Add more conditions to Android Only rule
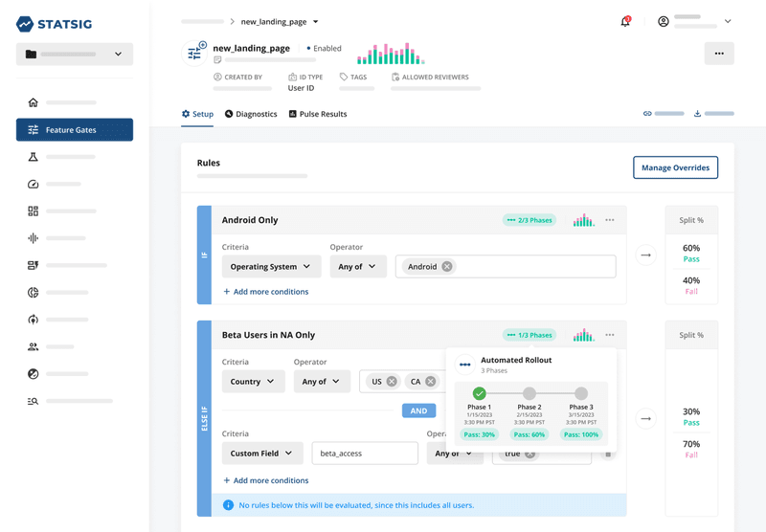766x532 pixels. (x=265, y=292)
